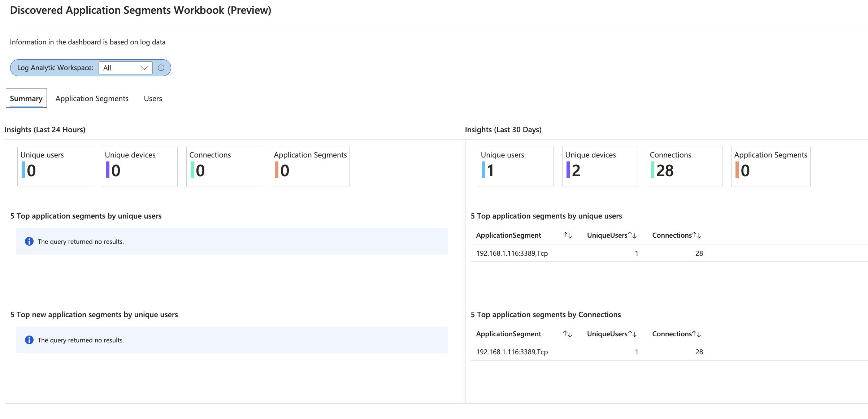This screenshot has width=868, height=419.
Task: Select the Summary tab
Action: click(x=26, y=99)
